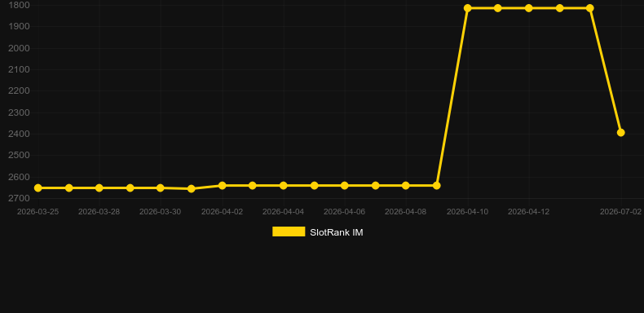This screenshot has height=313, width=644.
Task: Click the 2300 y-axis label
Action: pos(19,112)
